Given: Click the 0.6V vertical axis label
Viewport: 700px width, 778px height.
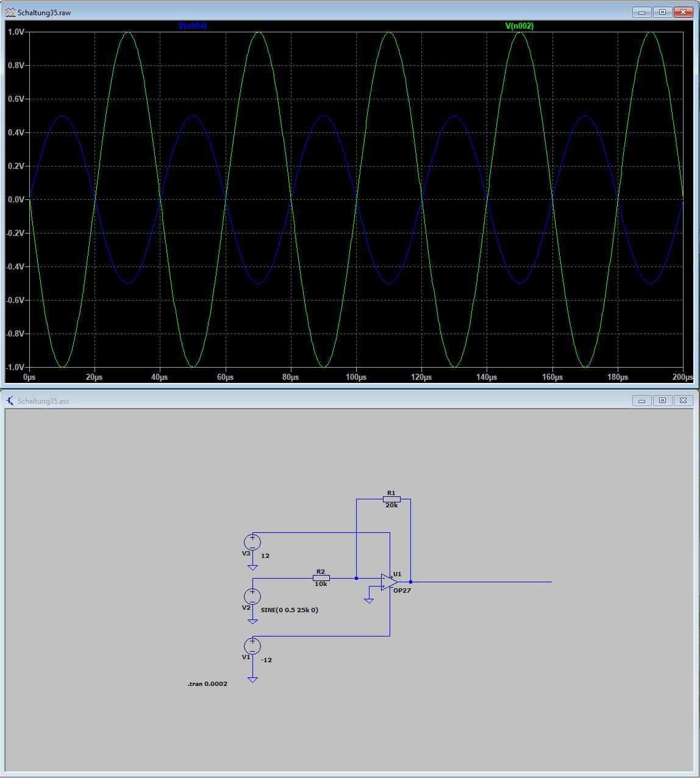Looking at the screenshot, I should point(15,99).
